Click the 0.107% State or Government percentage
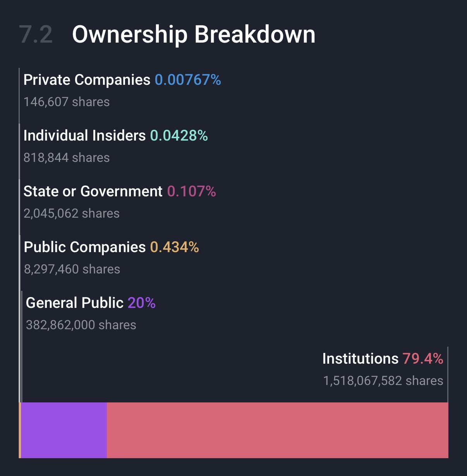 point(191,191)
